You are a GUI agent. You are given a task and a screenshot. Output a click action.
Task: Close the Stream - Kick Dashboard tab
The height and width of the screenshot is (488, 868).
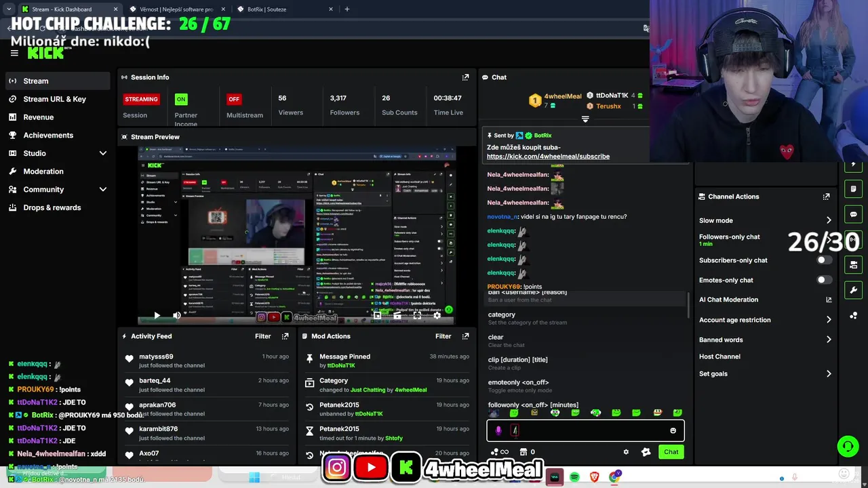[x=115, y=9]
